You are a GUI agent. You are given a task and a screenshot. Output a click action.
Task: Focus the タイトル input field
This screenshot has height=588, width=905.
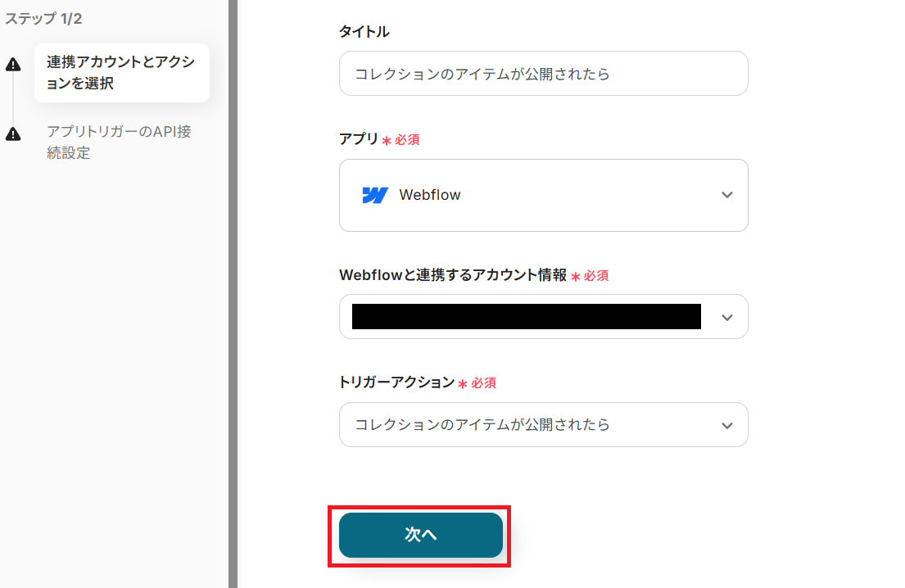pos(544,73)
